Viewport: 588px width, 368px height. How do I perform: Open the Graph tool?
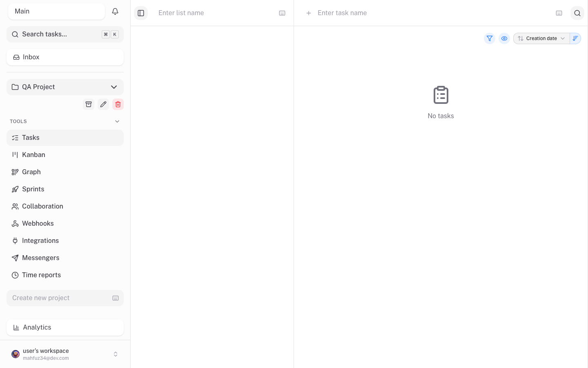pyautogui.click(x=65, y=172)
